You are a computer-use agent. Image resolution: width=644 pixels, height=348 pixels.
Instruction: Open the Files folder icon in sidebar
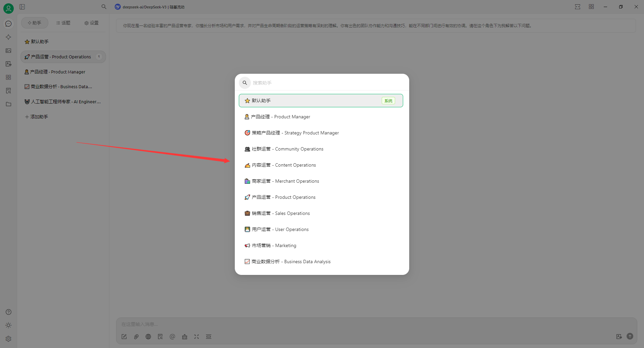(x=8, y=104)
